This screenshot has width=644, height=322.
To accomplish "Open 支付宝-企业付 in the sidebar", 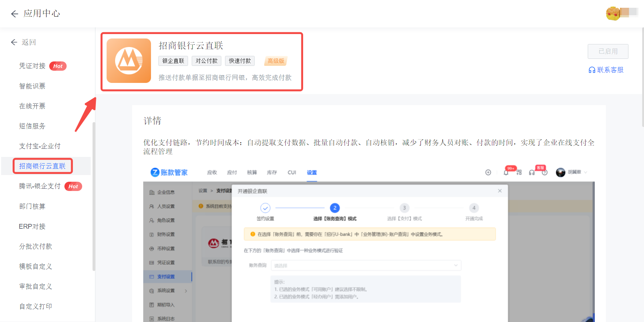I will pyautogui.click(x=40, y=146).
